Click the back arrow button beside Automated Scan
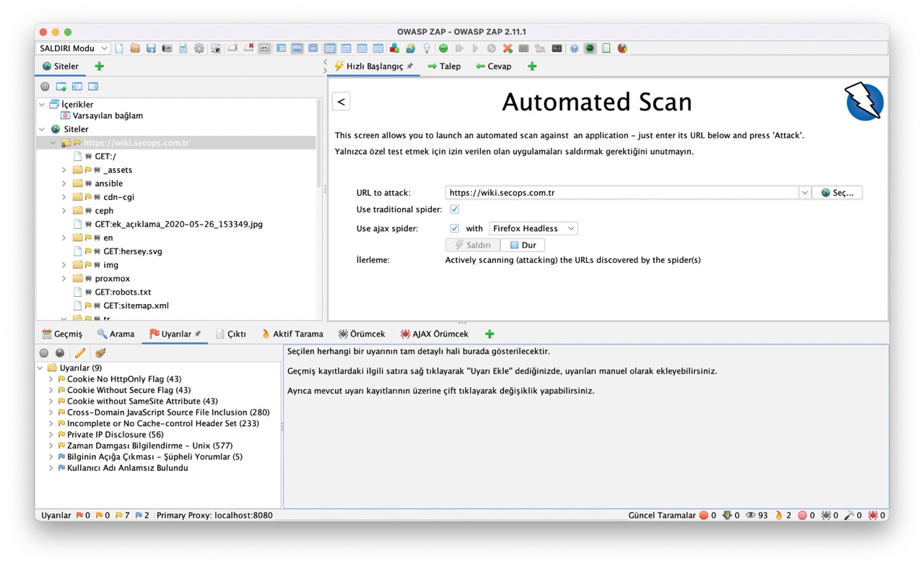 (341, 102)
